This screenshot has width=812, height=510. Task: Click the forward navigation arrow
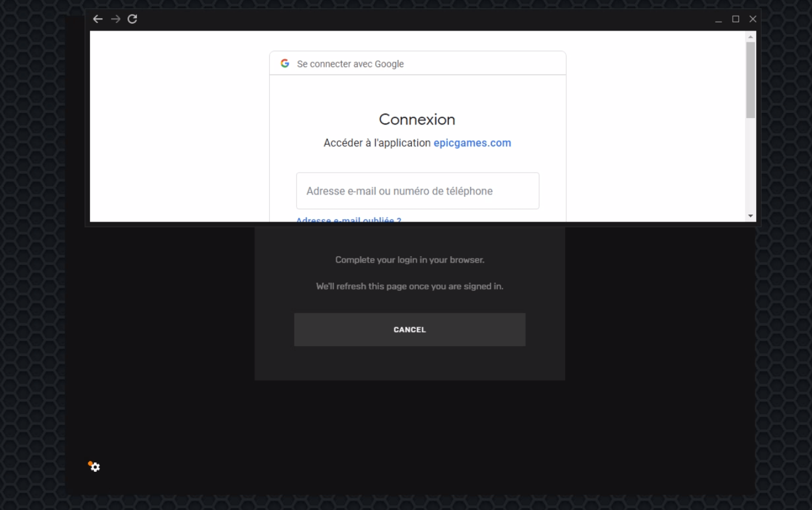pos(116,19)
